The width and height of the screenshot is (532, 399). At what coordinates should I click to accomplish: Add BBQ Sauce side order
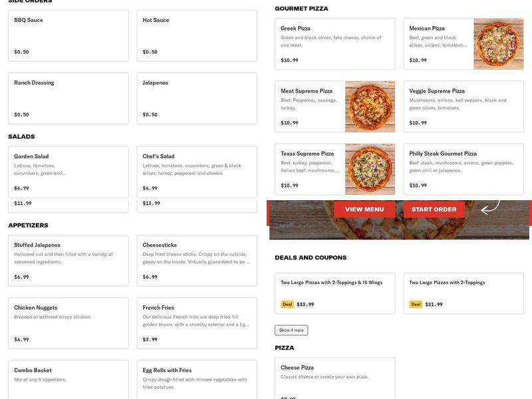click(x=68, y=36)
